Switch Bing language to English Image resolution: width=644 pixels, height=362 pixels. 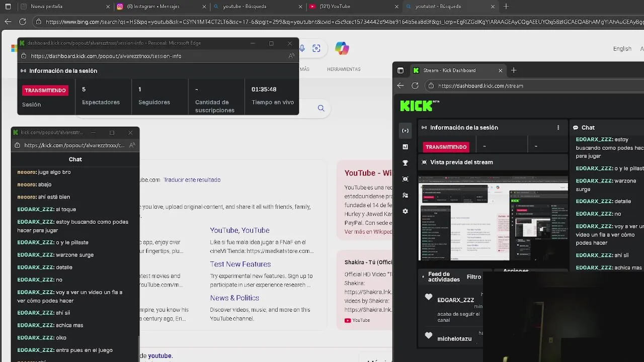point(622,49)
